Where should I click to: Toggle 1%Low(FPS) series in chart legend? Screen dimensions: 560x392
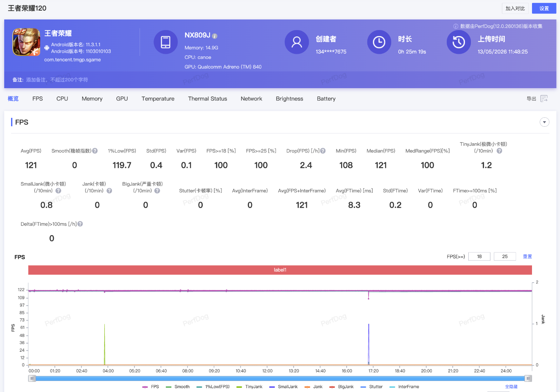[x=213, y=387]
